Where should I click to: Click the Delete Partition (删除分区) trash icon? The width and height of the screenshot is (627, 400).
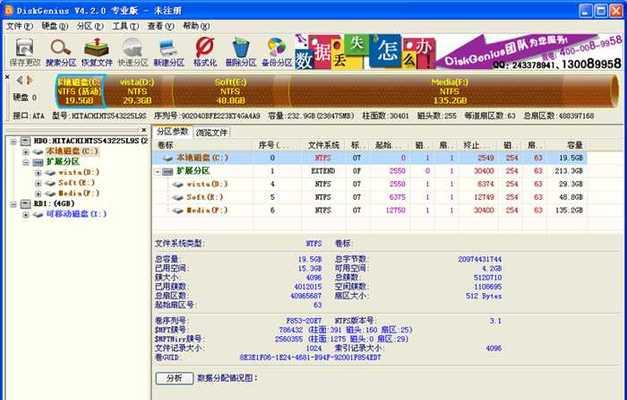point(240,52)
